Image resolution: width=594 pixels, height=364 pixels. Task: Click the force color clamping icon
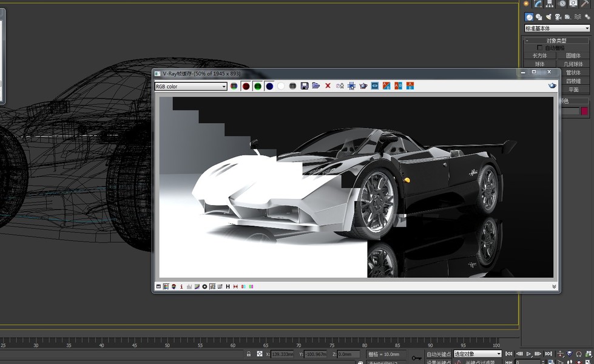pos(166,287)
